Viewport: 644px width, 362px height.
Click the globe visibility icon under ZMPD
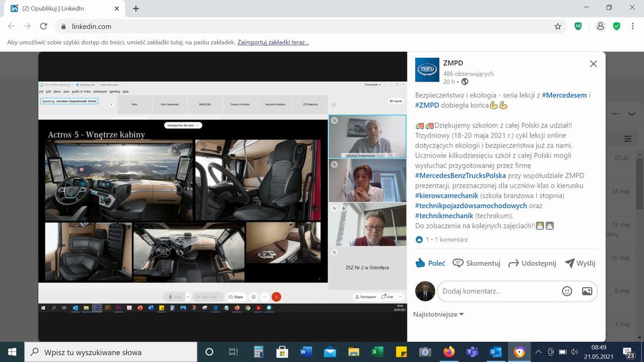[465, 82]
